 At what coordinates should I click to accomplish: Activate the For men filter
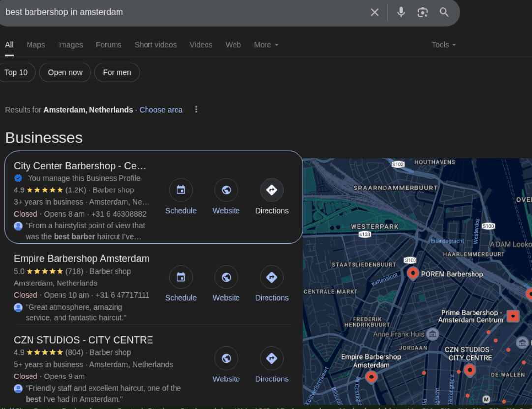click(117, 72)
